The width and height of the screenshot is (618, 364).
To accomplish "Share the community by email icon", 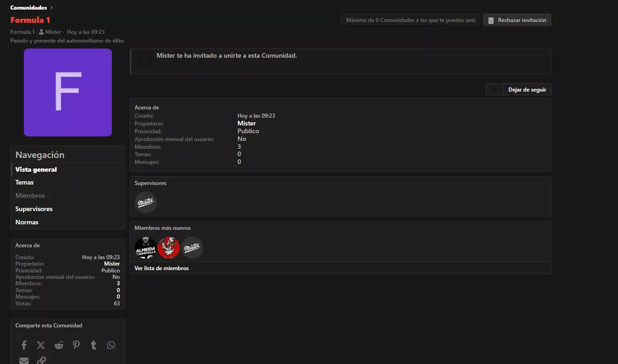I will tap(24, 360).
